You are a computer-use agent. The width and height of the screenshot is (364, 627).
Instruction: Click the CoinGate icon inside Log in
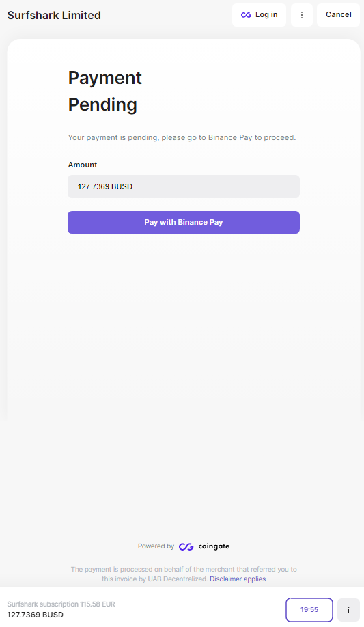tap(246, 15)
